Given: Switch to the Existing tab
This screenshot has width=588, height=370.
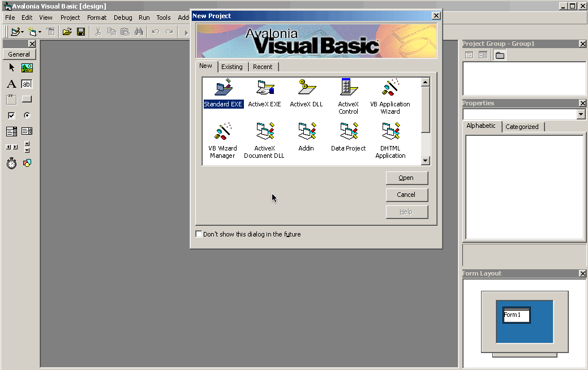Looking at the screenshot, I should tap(233, 67).
